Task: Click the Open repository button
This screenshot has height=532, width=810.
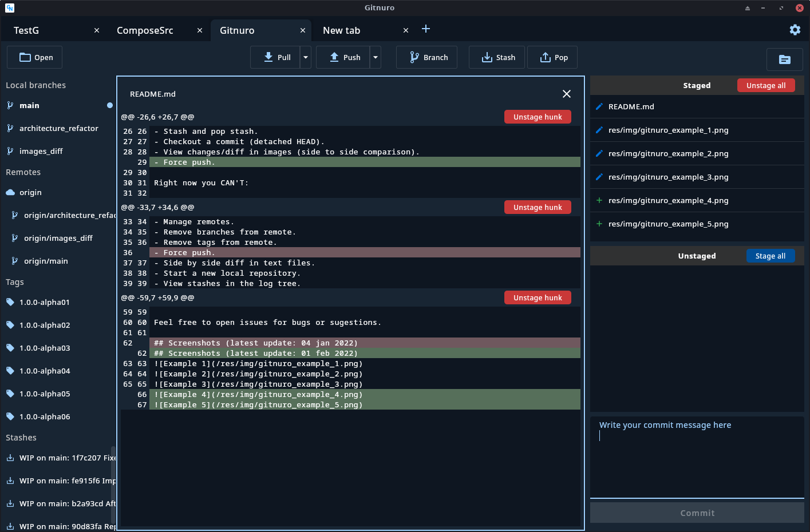Action: click(x=34, y=57)
